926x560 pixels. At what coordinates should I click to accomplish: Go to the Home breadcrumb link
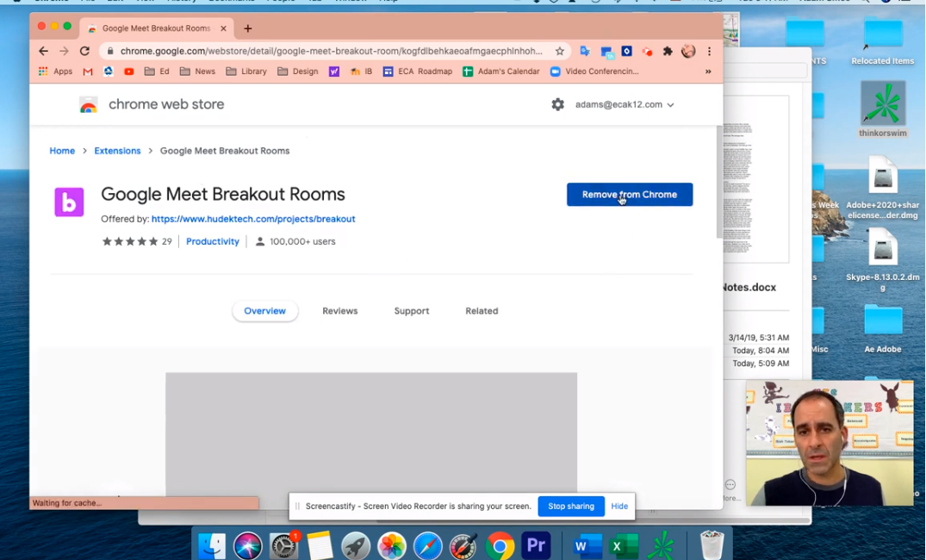pos(62,151)
